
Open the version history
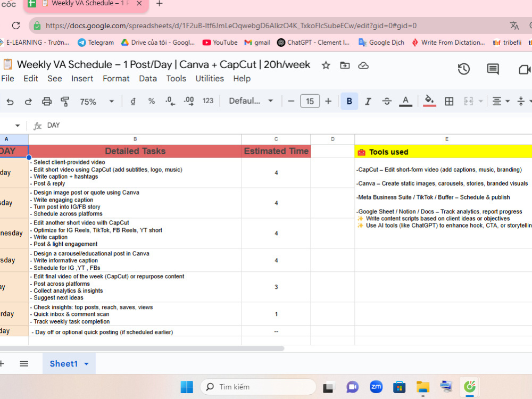(463, 69)
